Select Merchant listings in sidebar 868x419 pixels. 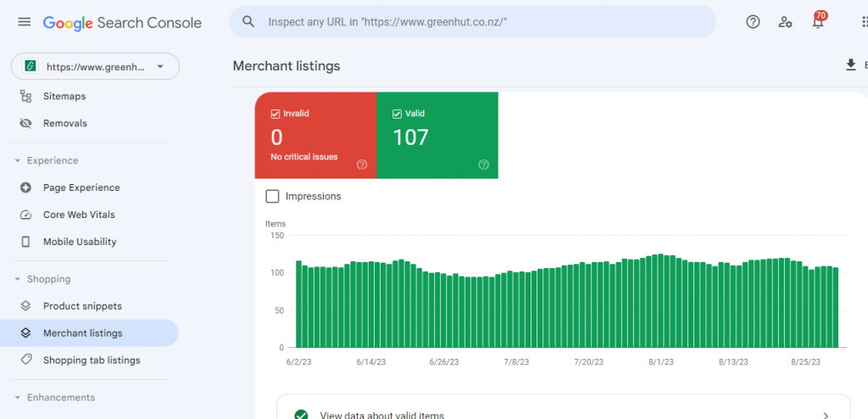(x=89, y=333)
